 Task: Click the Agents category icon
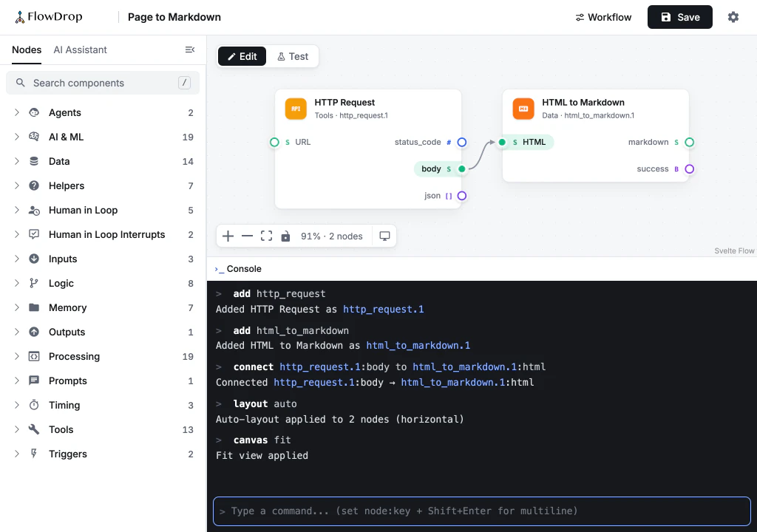point(34,112)
